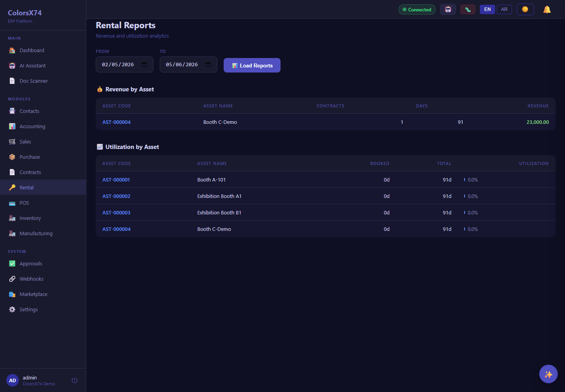The height and width of the screenshot is (392, 565).
Task: Click the Load Reports button
Action: [x=252, y=65]
